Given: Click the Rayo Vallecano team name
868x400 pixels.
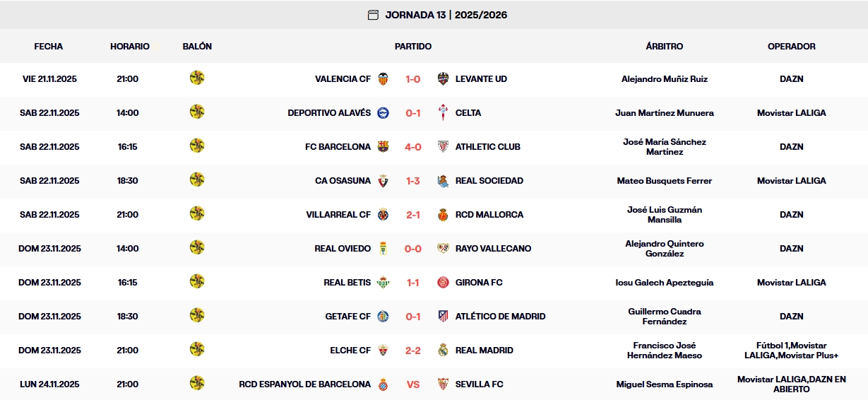Looking at the screenshot, I should [x=493, y=249].
